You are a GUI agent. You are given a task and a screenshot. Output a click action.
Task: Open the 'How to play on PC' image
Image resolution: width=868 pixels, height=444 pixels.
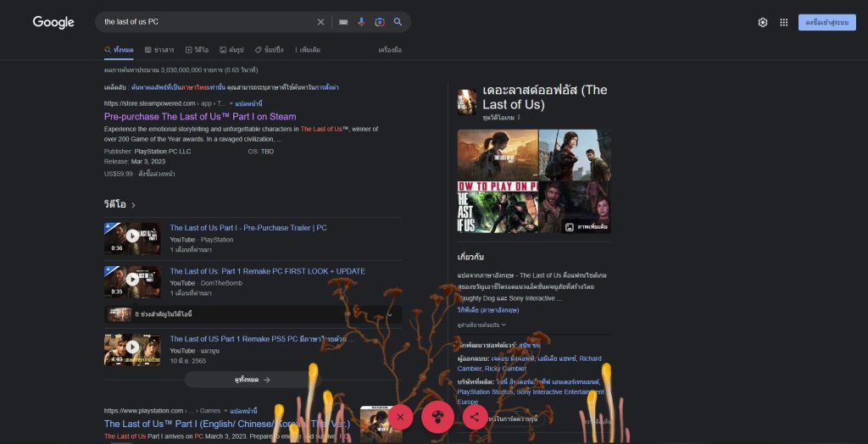[x=498, y=207]
